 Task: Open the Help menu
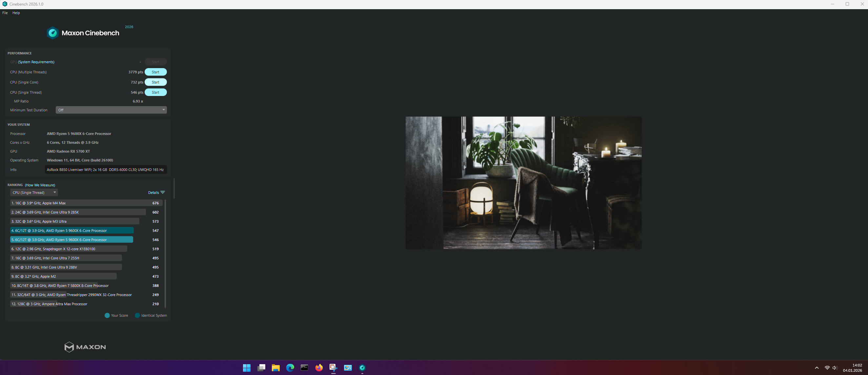(16, 13)
